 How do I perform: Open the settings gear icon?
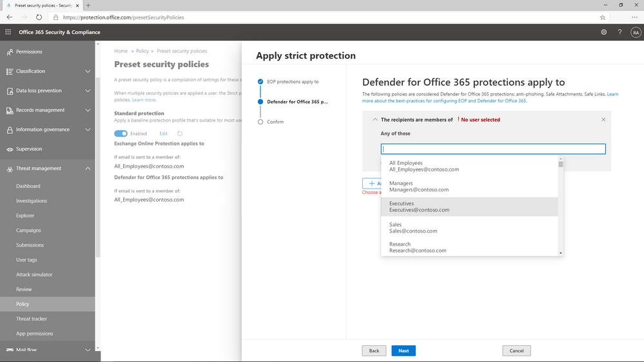604,32
